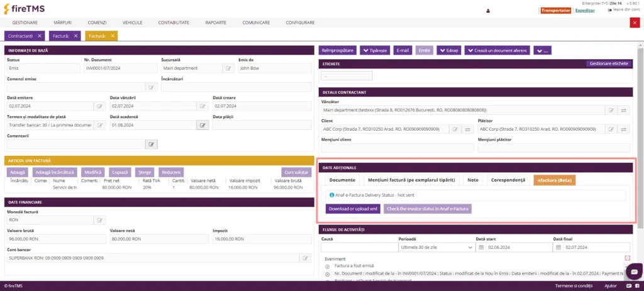Image resolution: width=644 pixels, height=291 pixels.
Task: Edit the Sucursală field via pencil icon
Action: tap(228, 68)
